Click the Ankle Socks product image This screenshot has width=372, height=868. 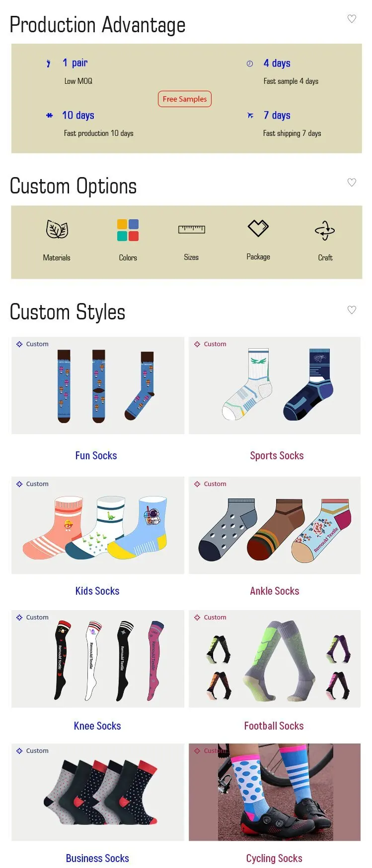(275, 525)
